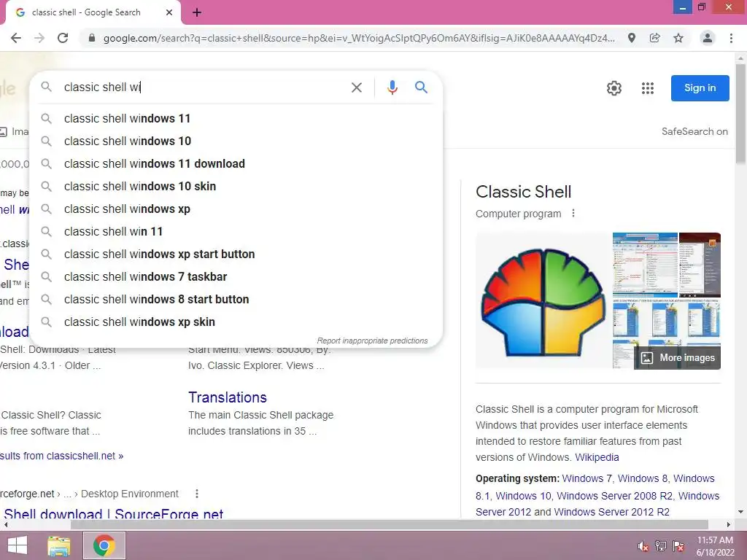Viewport: 747px width, 560px height.
Task: Click into the search input field
Action: (203, 87)
